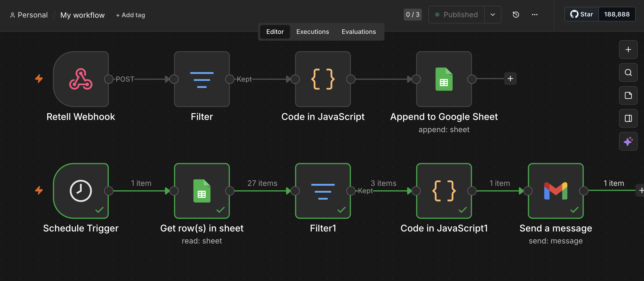Image resolution: width=644 pixels, height=281 pixels.
Task: Click the Add tag button
Action: click(x=131, y=15)
